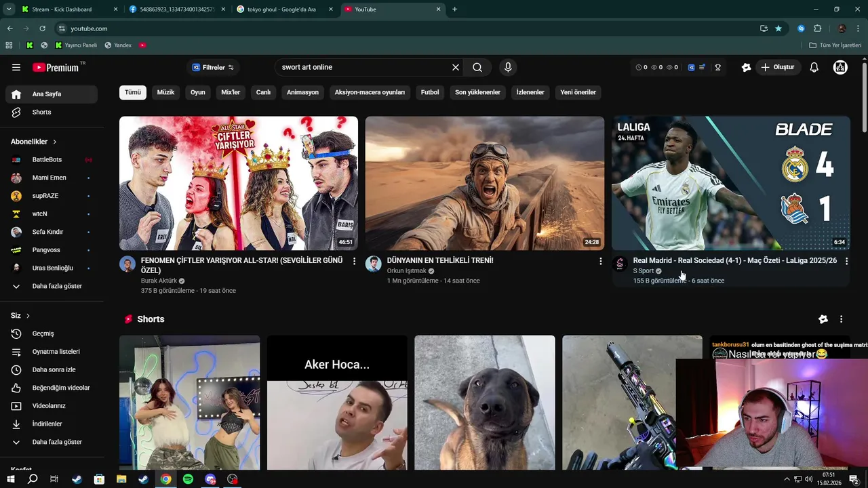Viewport: 868px width, 488px height.
Task: Open the Real Madrid - Real Sociedad thumbnail
Action: coord(731,183)
